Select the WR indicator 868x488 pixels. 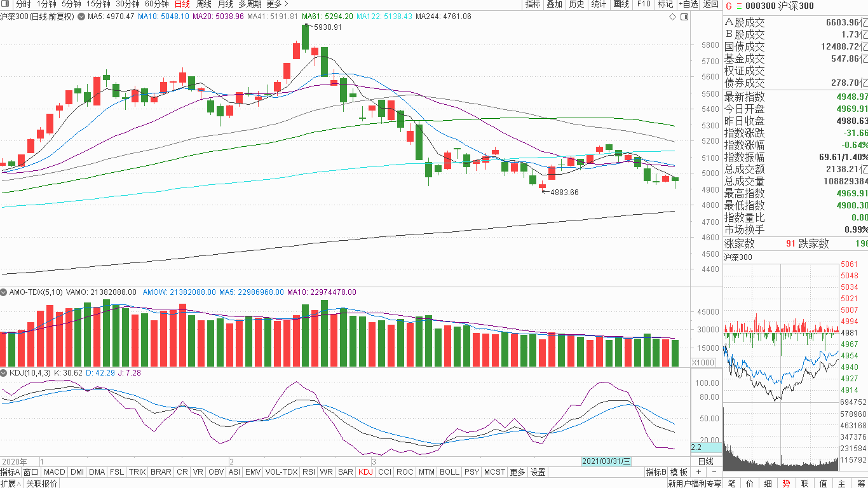pyautogui.click(x=327, y=472)
